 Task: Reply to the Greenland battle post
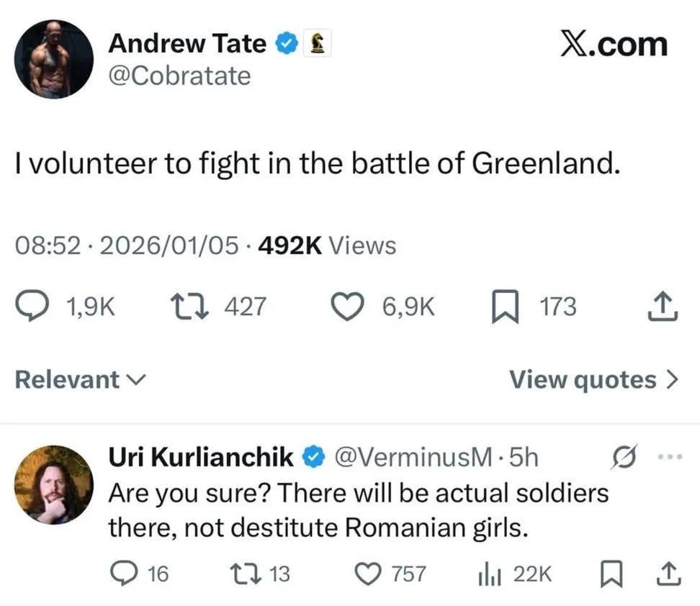31,307
